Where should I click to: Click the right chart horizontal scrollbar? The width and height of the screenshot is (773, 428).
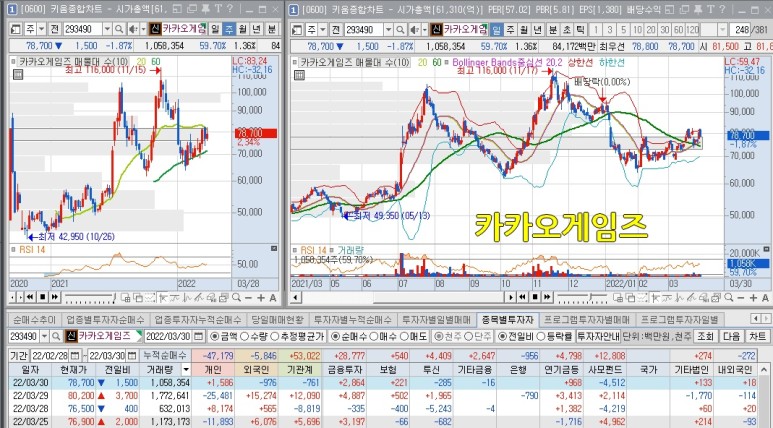(403, 297)
